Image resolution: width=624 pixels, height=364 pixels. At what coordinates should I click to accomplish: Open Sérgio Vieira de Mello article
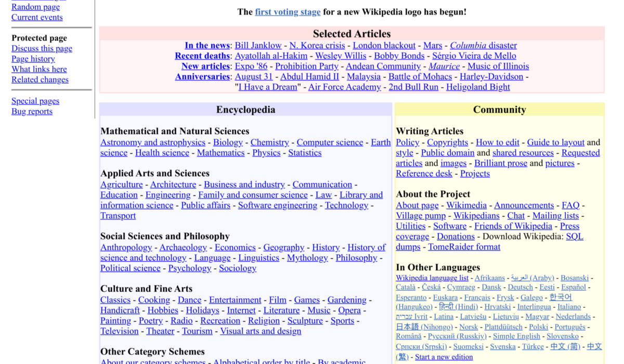click(x=474, y=56)
